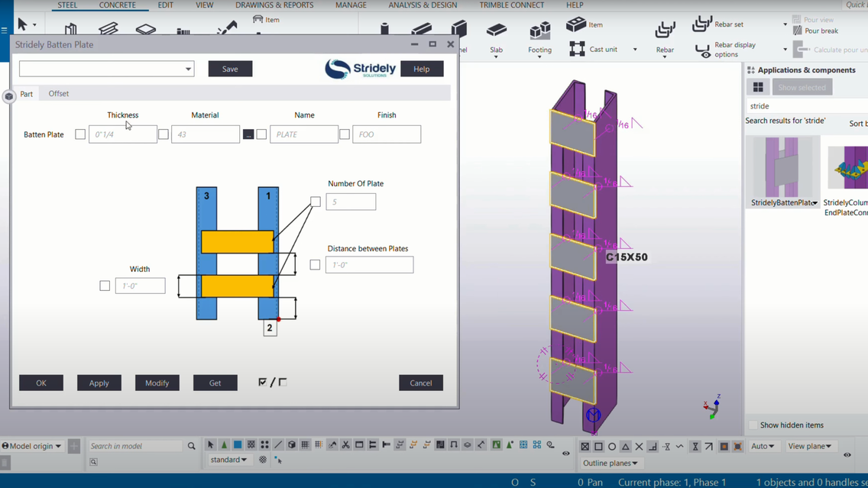
Task: Select the StridelyBattenPlate component thumbnail
Action: 782,166
